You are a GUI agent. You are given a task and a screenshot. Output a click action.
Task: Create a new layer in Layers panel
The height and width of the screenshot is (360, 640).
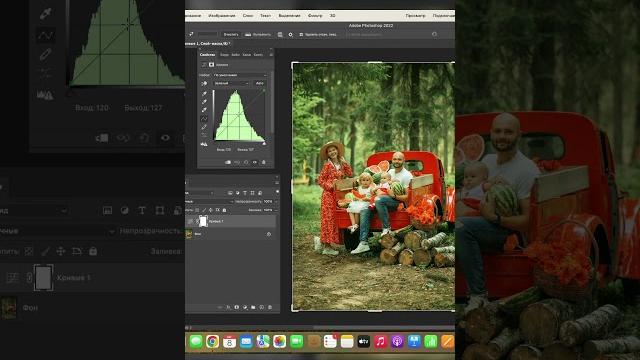point(262,307)
